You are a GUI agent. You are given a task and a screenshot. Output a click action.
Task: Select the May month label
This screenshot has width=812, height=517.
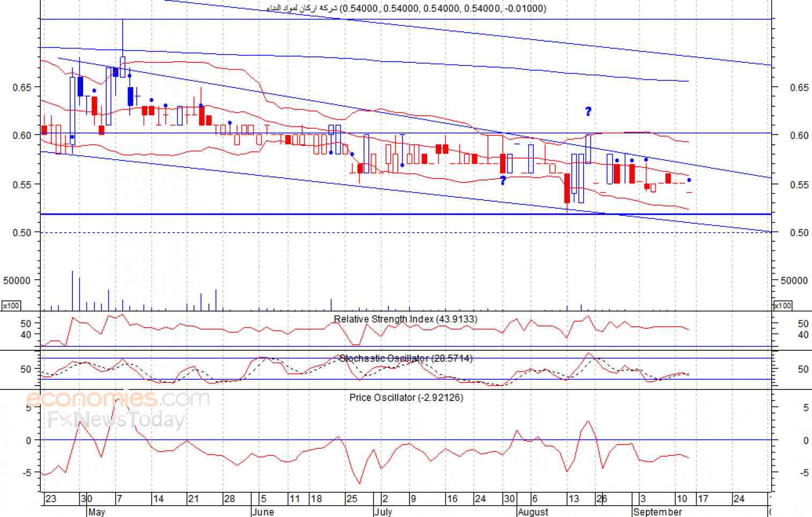(97, 512)
